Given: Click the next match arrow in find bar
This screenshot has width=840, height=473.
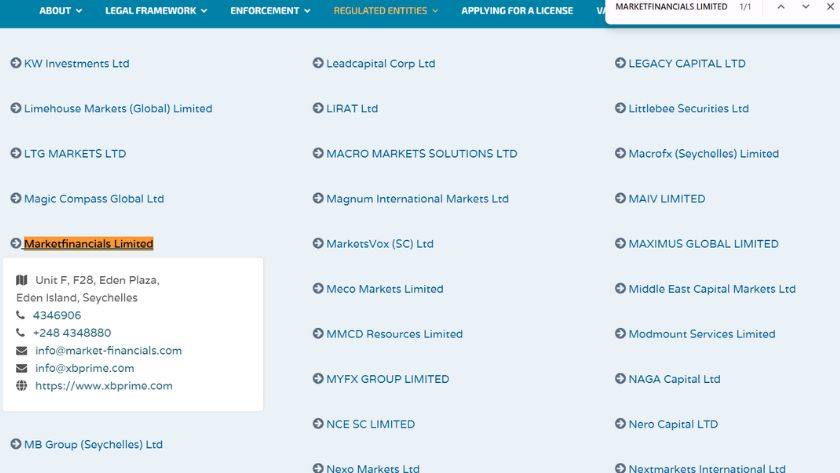Looking at the screenshot, I should tap(806, 7).
